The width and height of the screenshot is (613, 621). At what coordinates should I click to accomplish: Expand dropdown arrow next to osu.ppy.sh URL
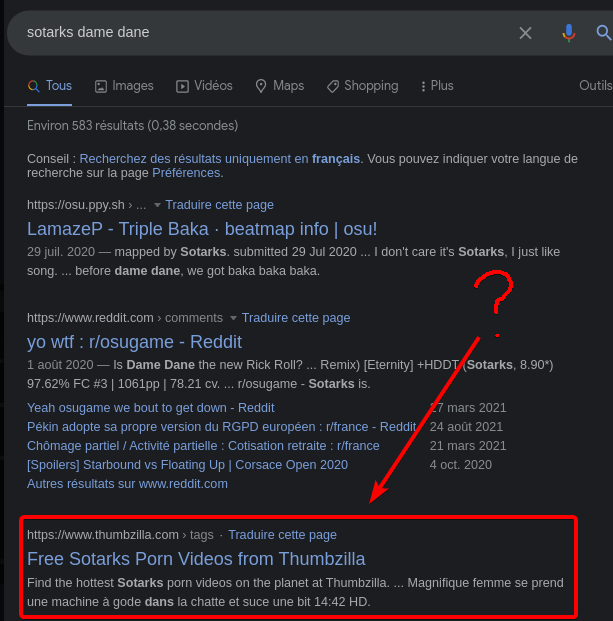coord(157,205)
